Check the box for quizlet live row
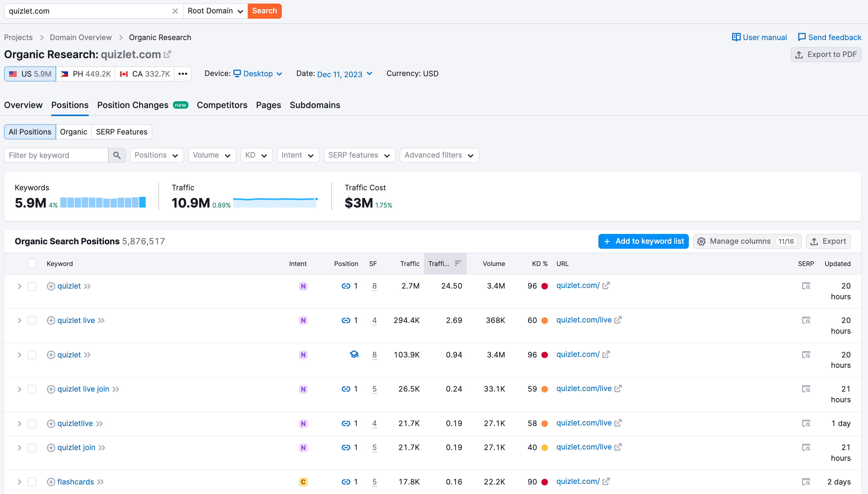Screen dimensions: 868x494 point(32,321)
